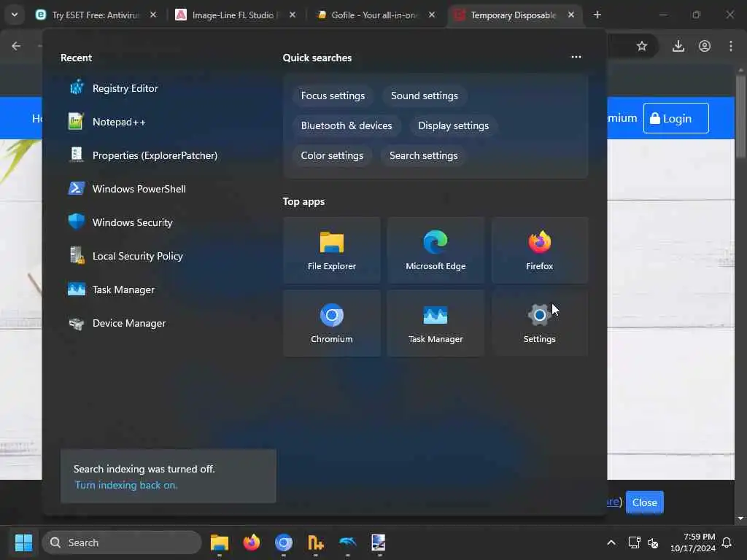The image size is (747, 560).
Task: Launch Microsoft Edge from Top apps
Action: click(x=436, y=251)
